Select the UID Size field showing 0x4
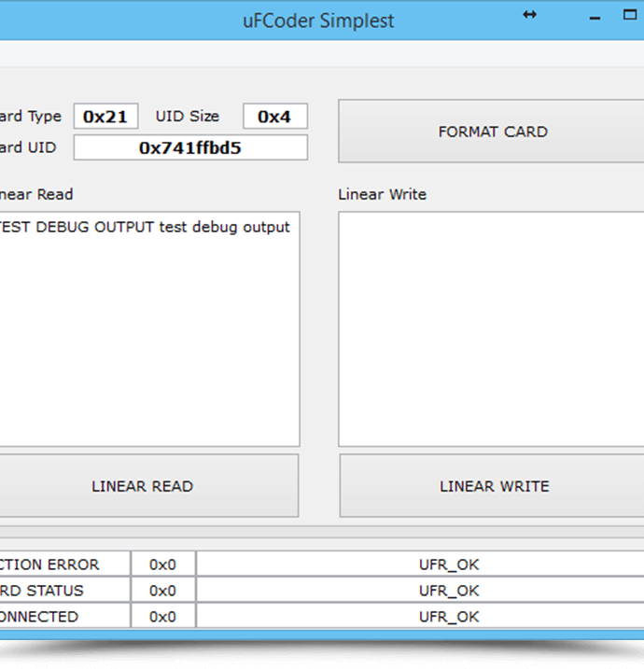 pyautogui.click(x=275, y=116)
